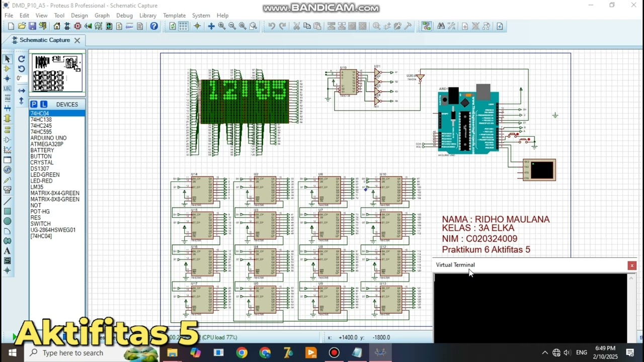Viewport: 644px width, 362px height.
Task: Close the Schematic Capture tab
Action: (x=77, y=40)
